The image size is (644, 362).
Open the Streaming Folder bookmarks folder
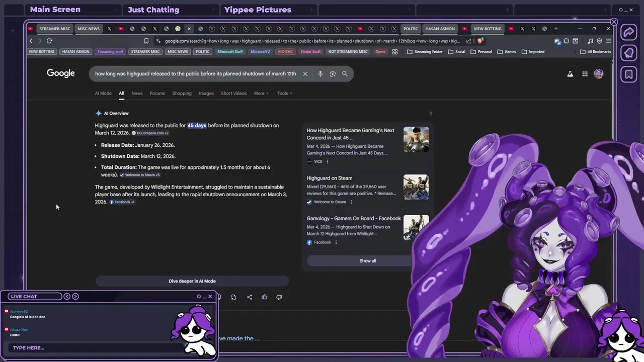[x=425, y=52]
